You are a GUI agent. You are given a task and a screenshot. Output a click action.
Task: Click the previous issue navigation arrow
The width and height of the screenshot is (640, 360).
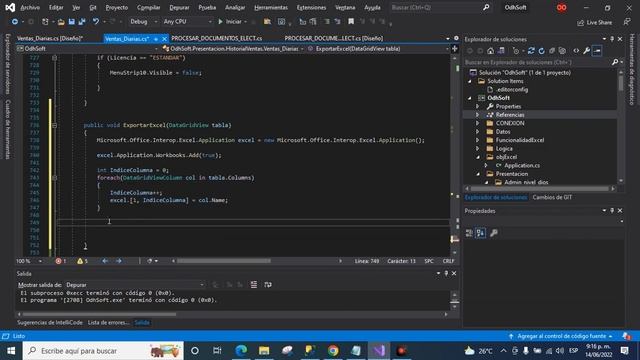[x=105, y=261]
